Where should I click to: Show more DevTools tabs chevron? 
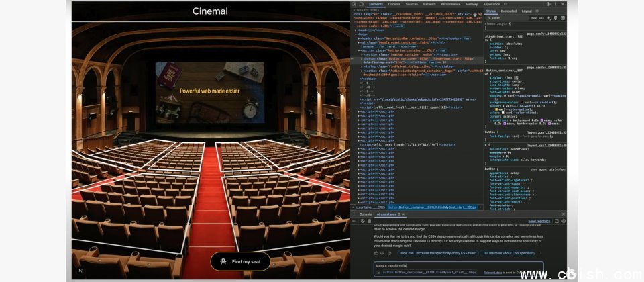pos(506,4)
